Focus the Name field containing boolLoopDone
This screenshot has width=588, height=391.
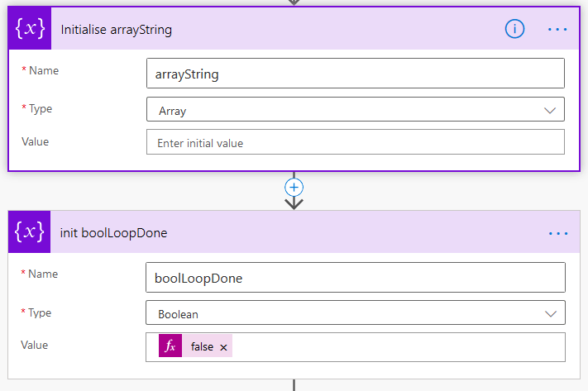tap(355, 278)
